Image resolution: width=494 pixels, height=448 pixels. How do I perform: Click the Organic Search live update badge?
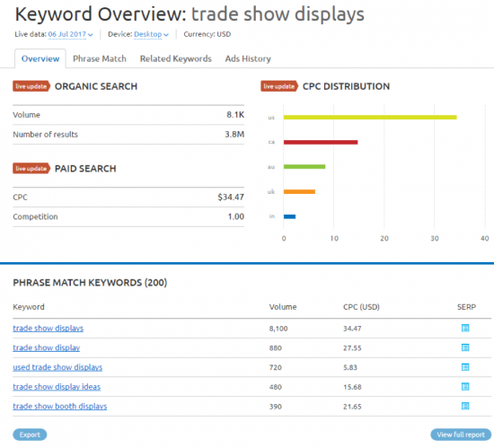(x=31, y=86)
